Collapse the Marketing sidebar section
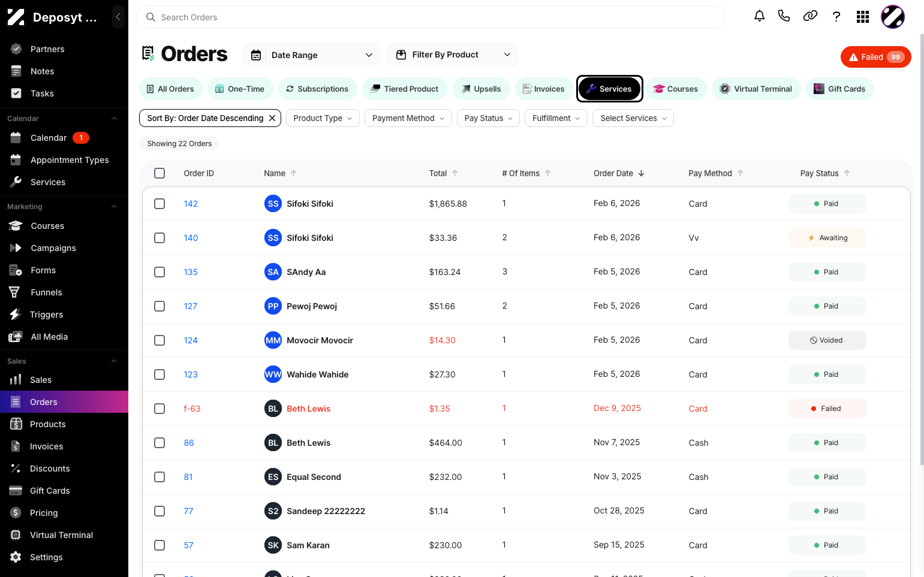Image resolution: width=924 pixels, height=577 pixels. click(x=114, y=207)
